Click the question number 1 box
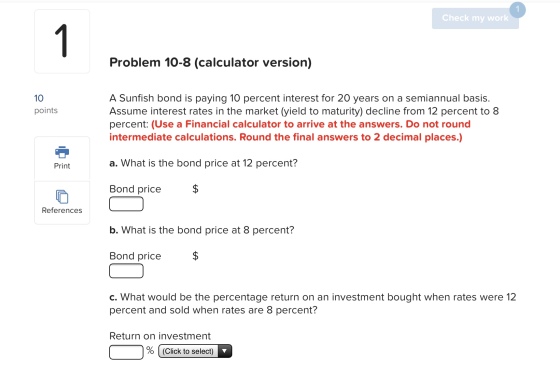560x377 pixels. [x=62, y=41]
